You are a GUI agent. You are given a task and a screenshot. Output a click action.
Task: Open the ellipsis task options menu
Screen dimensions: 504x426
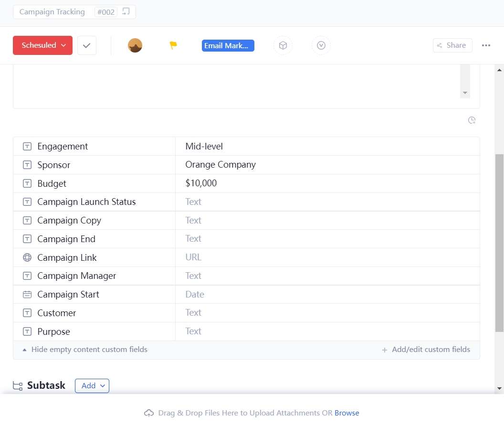(486, 45)
